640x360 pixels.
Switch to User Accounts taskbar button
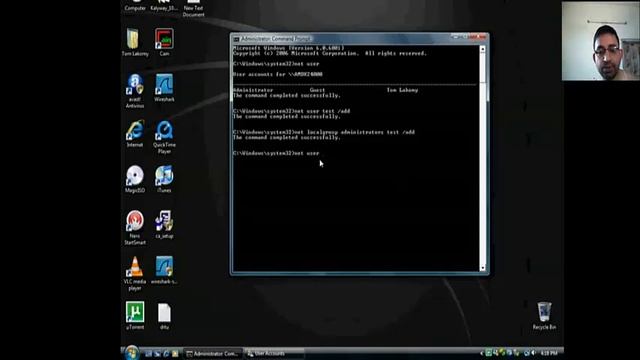point(274,353)
